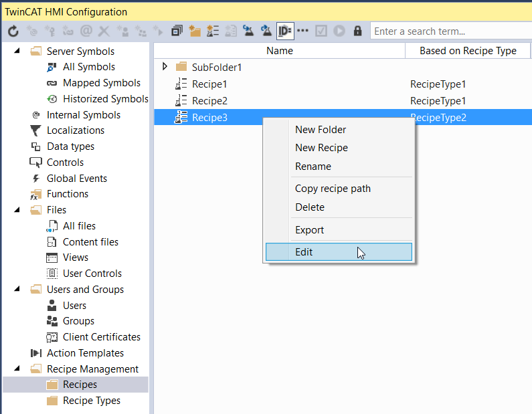Open Historized Symbols tree entry
This screenshot has height=414, width=532.
click(x=106, y=99)
